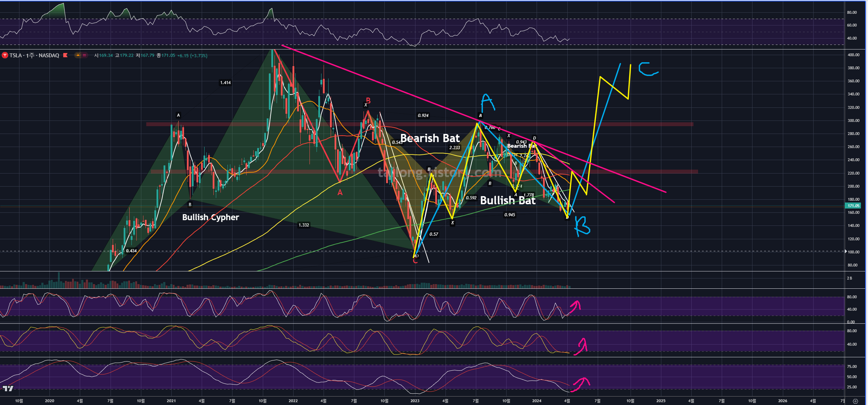Click the 'Bullish Cypher' pattern label
This screenshot has width=868, height=405.
pyautogui.click(x=211, y=217)
